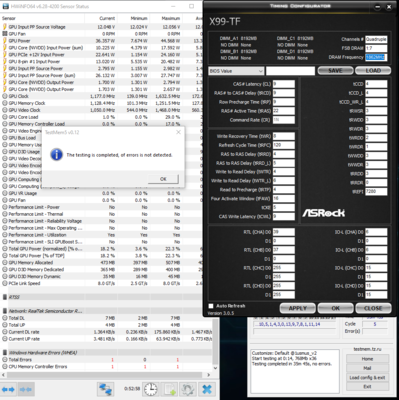399x400 pixels.
Task: Toggle the Auto Refresh checkbox
Action: pyautogui.click(x=211, y=306)
